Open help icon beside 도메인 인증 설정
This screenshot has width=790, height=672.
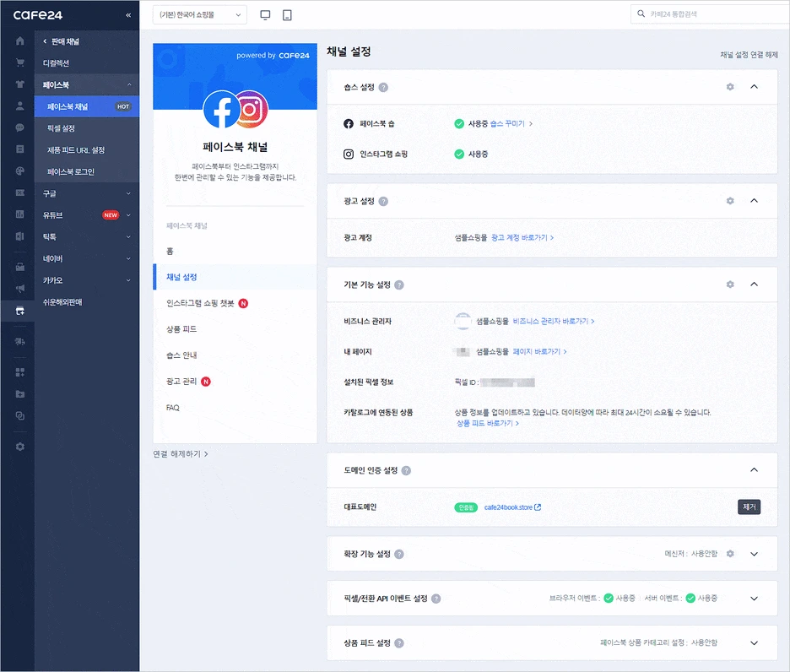(406, 470)
